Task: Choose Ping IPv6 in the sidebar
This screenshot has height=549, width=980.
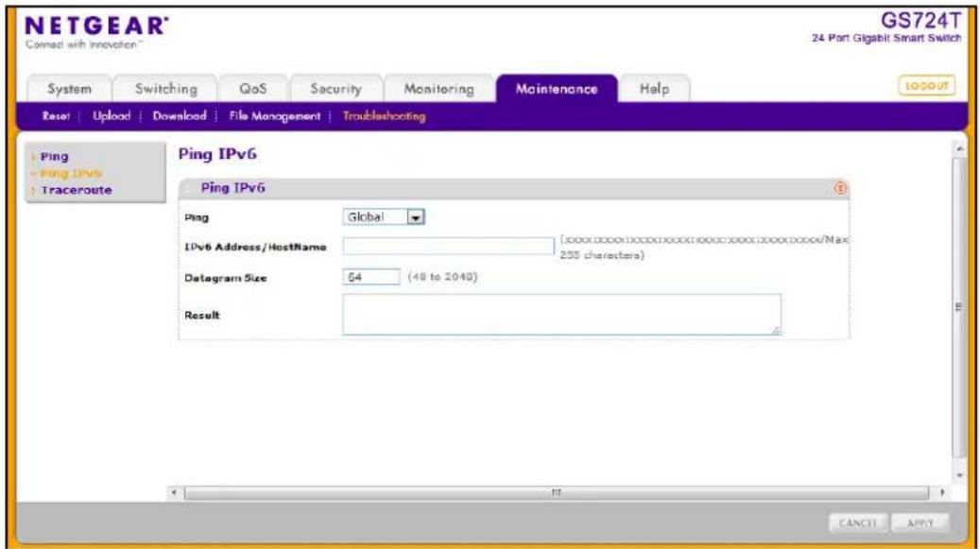Action: pyautogui.click(x=71, y=173)
